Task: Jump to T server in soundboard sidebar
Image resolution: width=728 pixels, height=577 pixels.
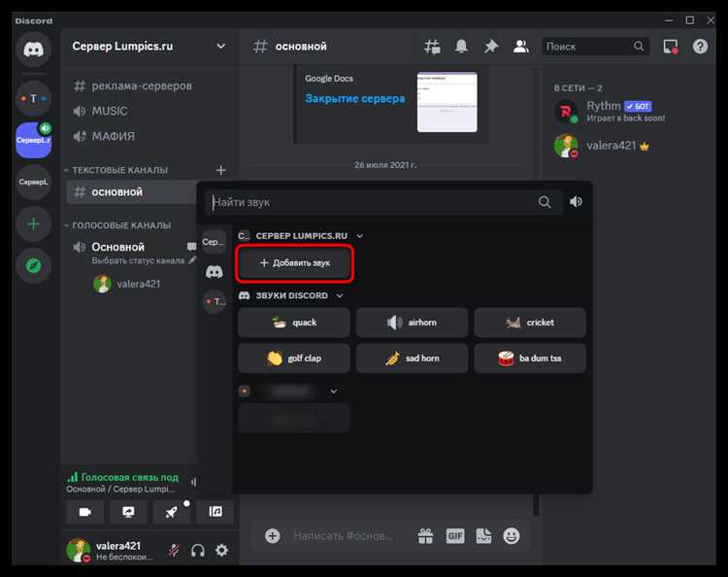Action: (215, 301)
